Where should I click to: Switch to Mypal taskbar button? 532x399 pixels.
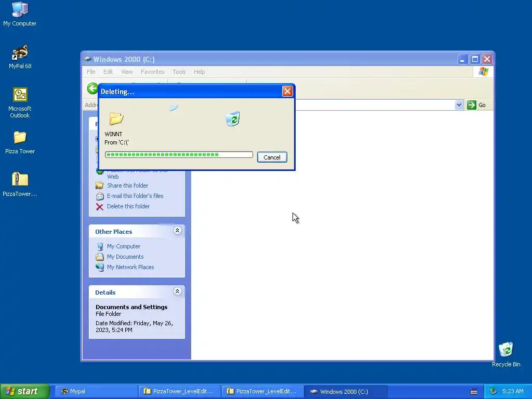96,391
